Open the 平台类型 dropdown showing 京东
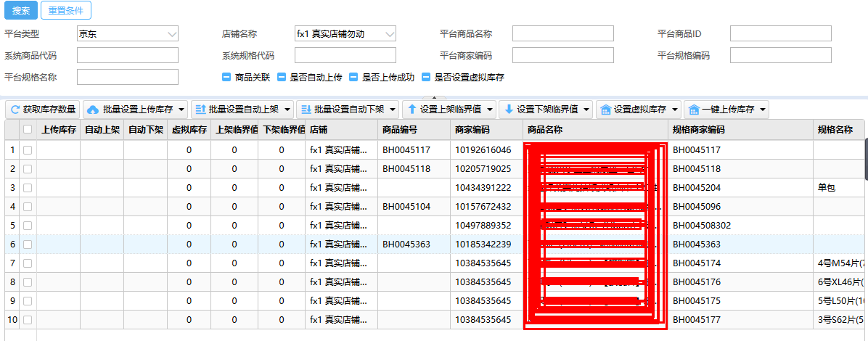The image size is (868, 341). 128,34
